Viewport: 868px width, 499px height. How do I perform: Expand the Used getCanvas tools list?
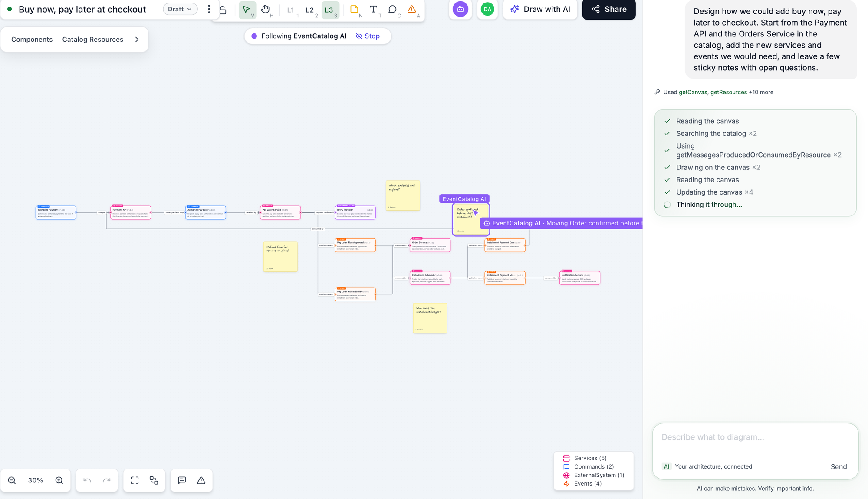(714, 92)
